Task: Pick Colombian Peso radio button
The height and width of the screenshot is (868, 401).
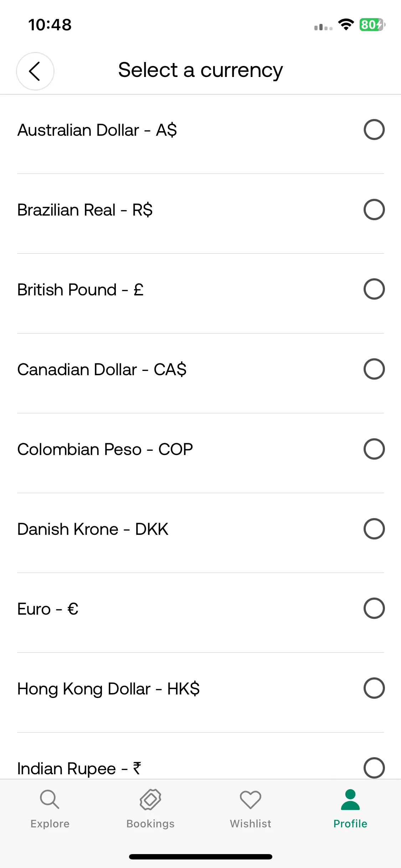Action: click(x=374, y=449)
